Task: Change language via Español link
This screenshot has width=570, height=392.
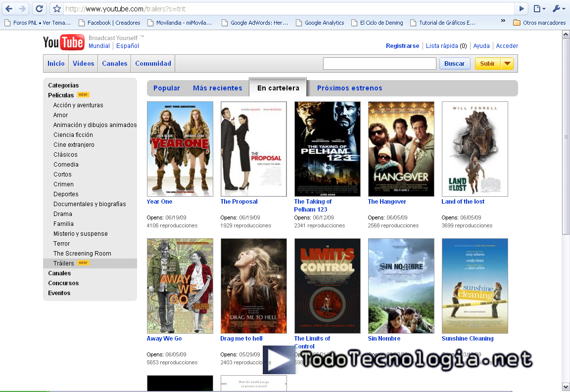Action: tap(128, 46)
